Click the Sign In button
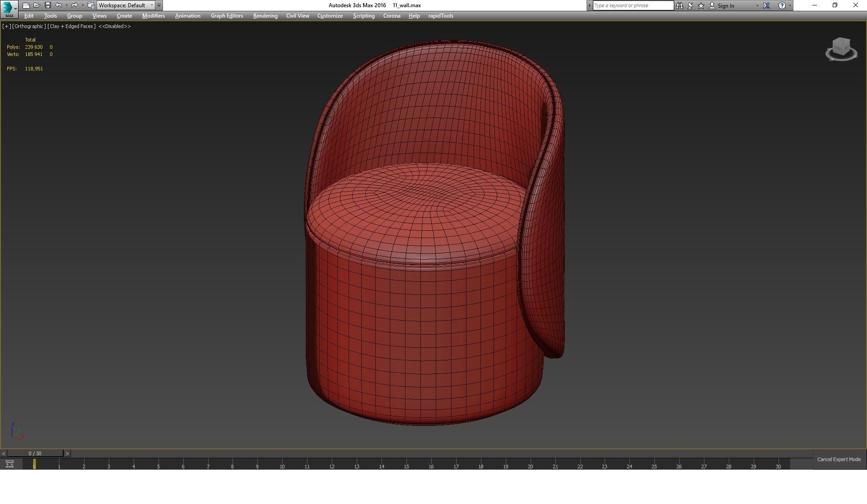Image resolution: width=867 pixels, height=504 pixels. click(x=722, y=5)
